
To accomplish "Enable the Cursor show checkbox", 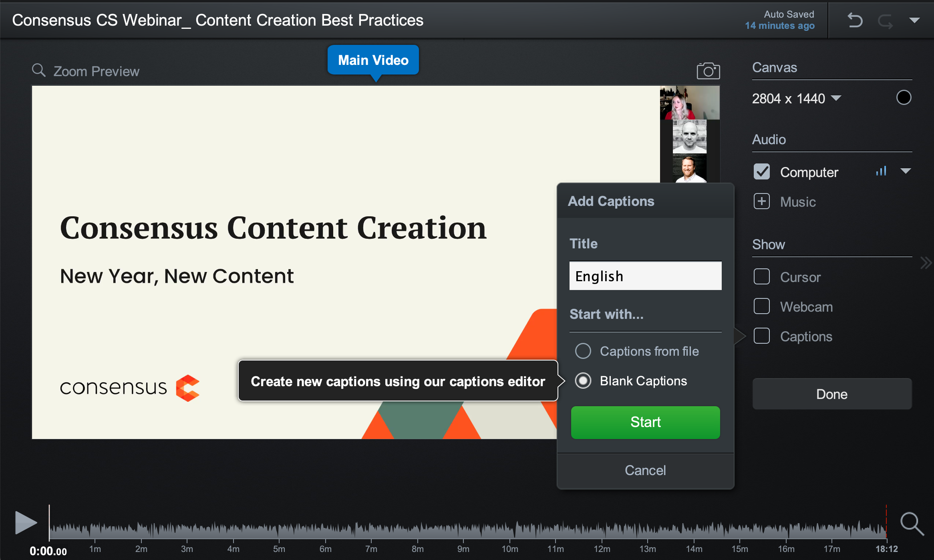I will pos(761,276).
